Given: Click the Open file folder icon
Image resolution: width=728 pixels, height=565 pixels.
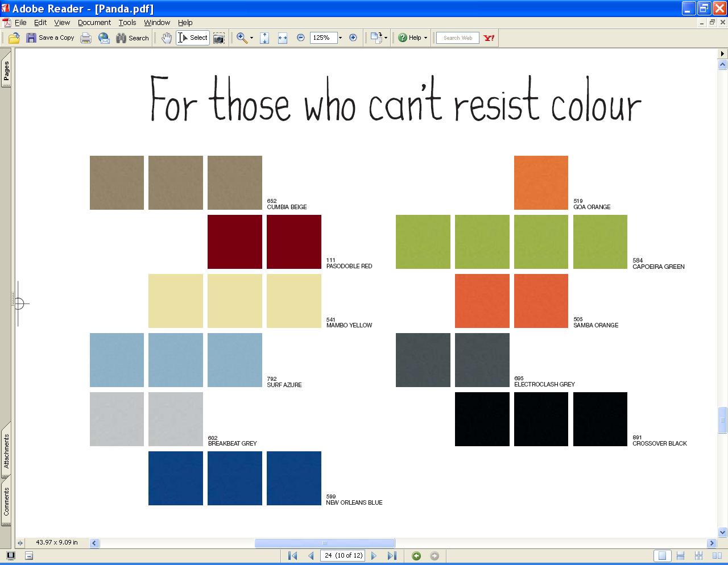Looking at the screenshot, I should pyautogui.click(x=14, y=38).
